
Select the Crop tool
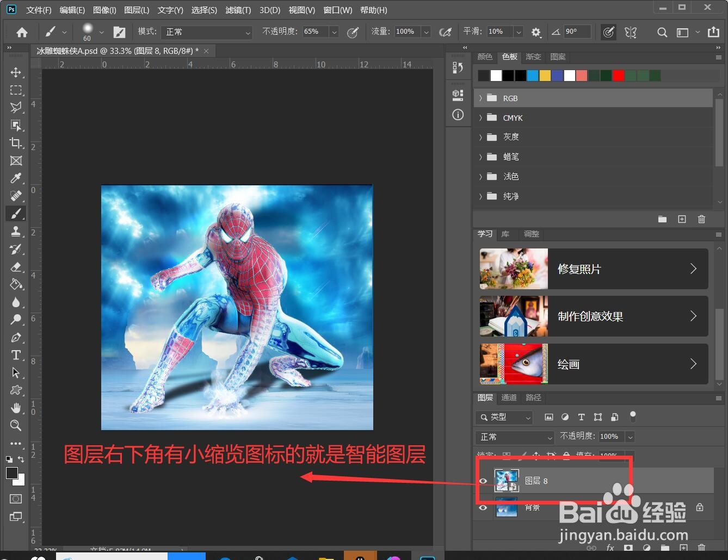(16, 143)
